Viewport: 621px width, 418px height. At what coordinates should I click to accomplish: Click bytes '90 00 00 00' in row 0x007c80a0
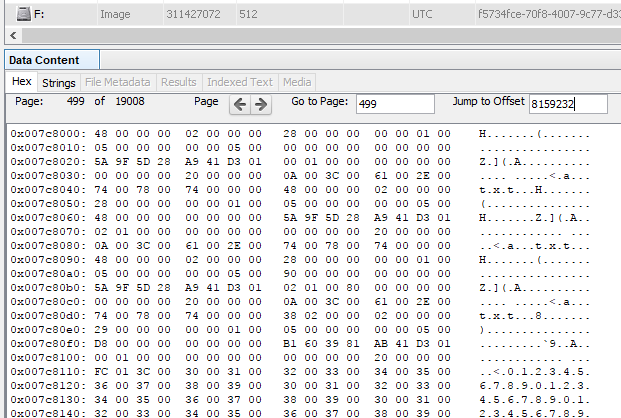321,274
